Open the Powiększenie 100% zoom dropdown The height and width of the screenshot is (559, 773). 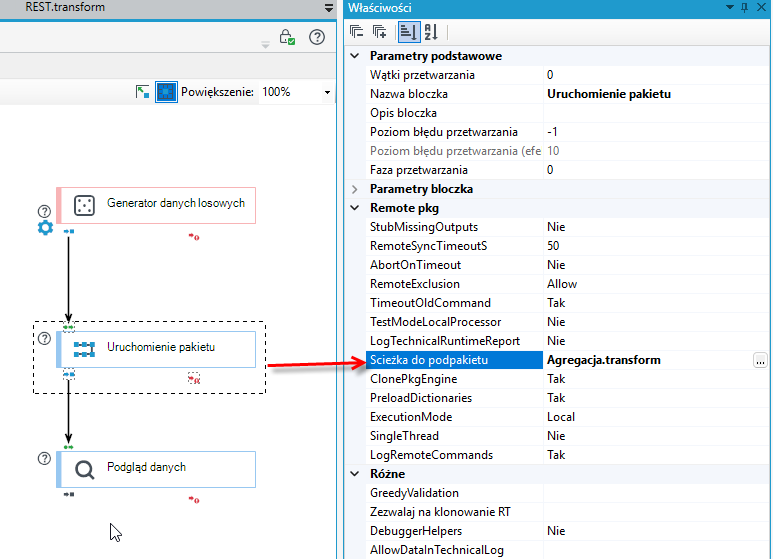coord(327,92)
